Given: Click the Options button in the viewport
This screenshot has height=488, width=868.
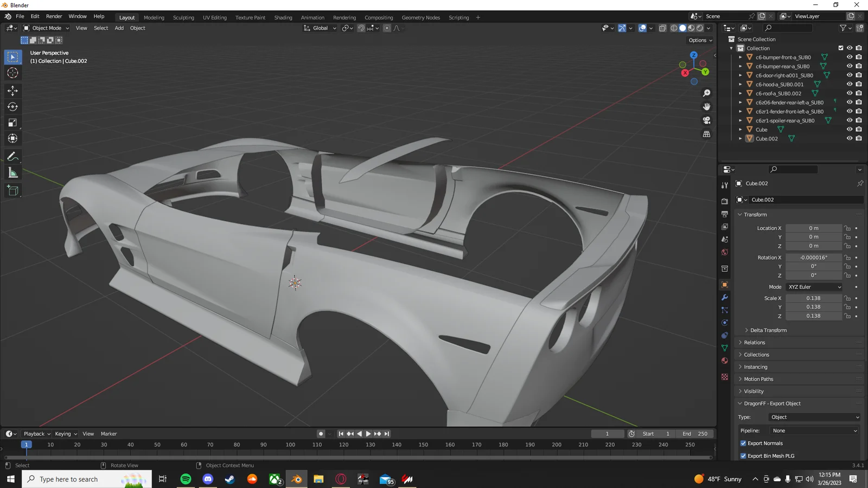Looking at the screenshot, I should pyautogui.click(x=699, y=40).
